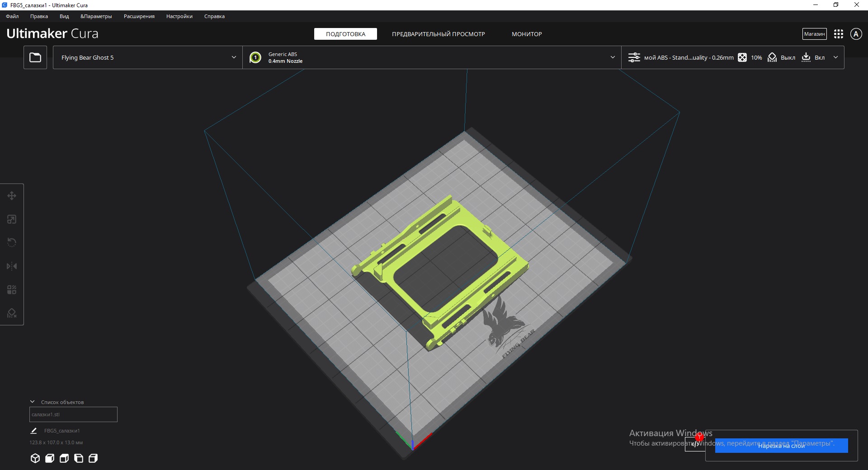This screenshot has height=470, width=868.
Task: Switch to ПОДГОТОВКА stage tab
Action: [345, 34]
